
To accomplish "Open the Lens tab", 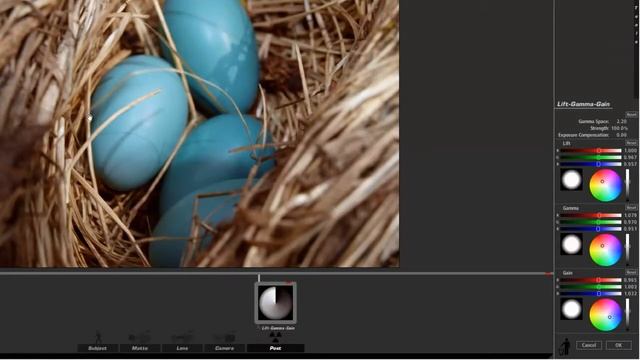I will click(182, 348).
